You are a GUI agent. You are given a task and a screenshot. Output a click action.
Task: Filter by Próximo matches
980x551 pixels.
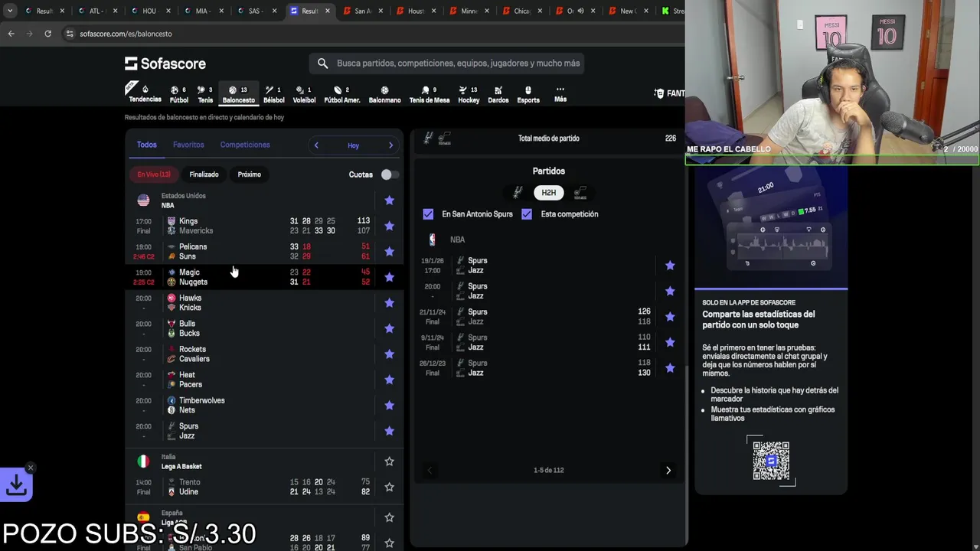click(249, 174)
